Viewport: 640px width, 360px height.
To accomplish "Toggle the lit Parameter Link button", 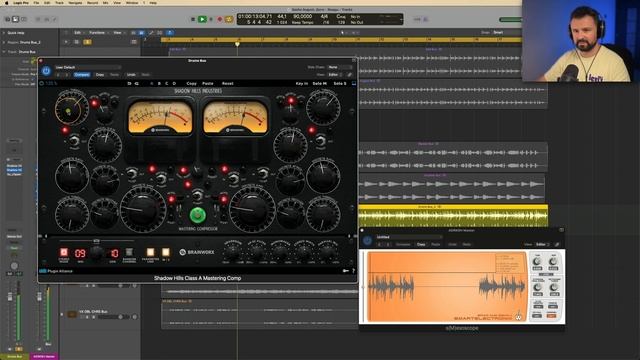I will [150, 252].
